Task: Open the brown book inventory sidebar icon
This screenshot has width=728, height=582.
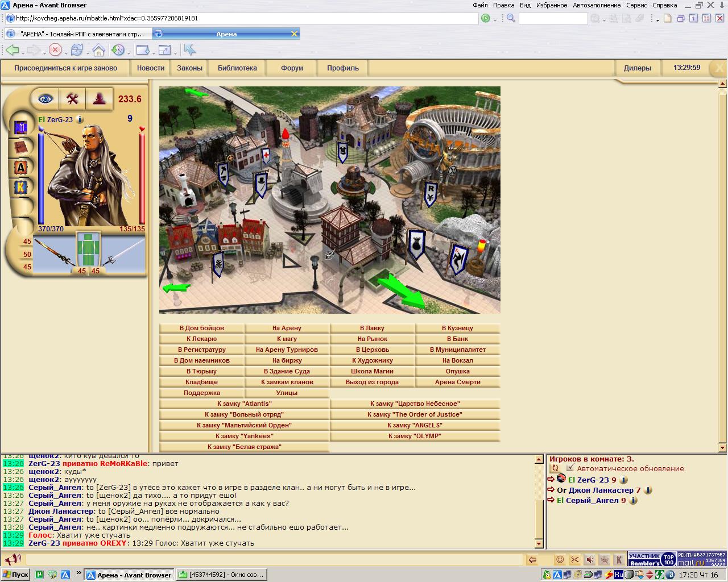Action: 21,147
